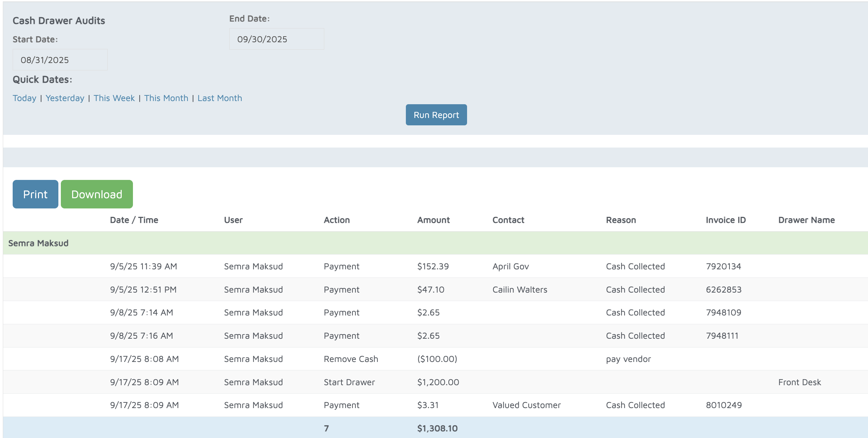The width and height of the screenshot is (868, 438).
Task: Pick the Last Month quick date
Action: [219, 98]
